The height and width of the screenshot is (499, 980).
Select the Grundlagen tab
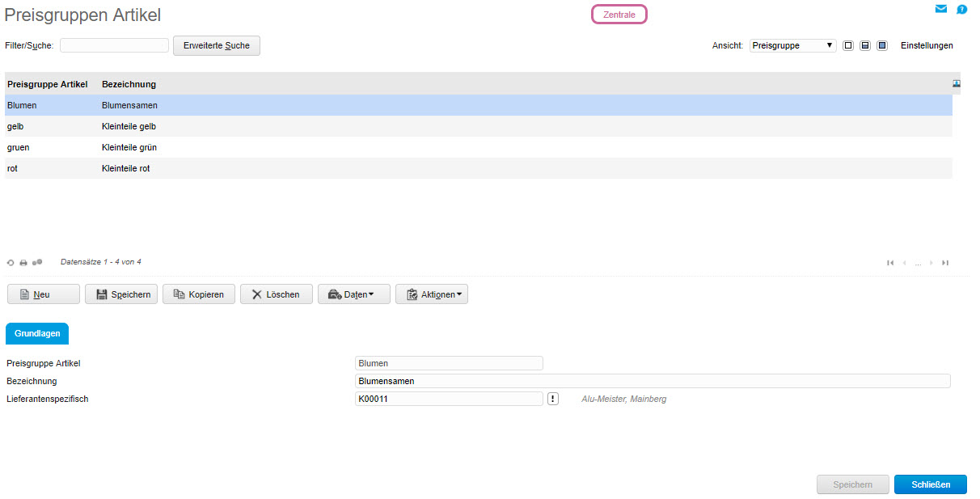tap(37, 334)
